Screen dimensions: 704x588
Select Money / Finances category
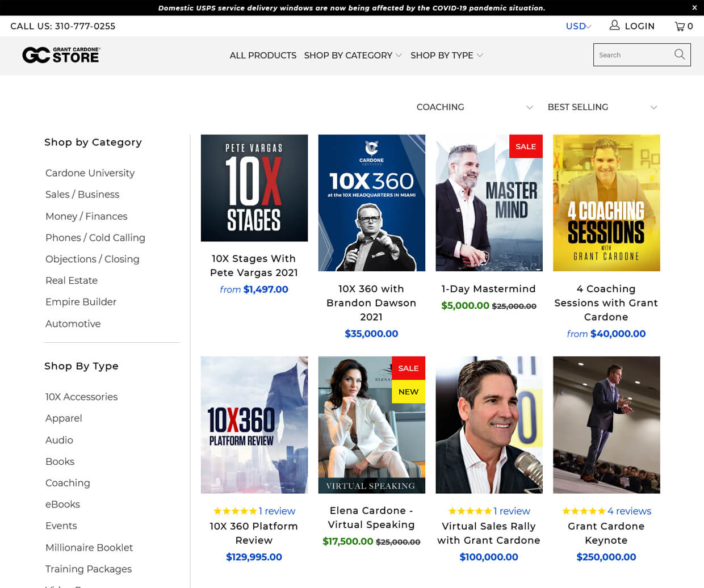[x=86, y=216]
